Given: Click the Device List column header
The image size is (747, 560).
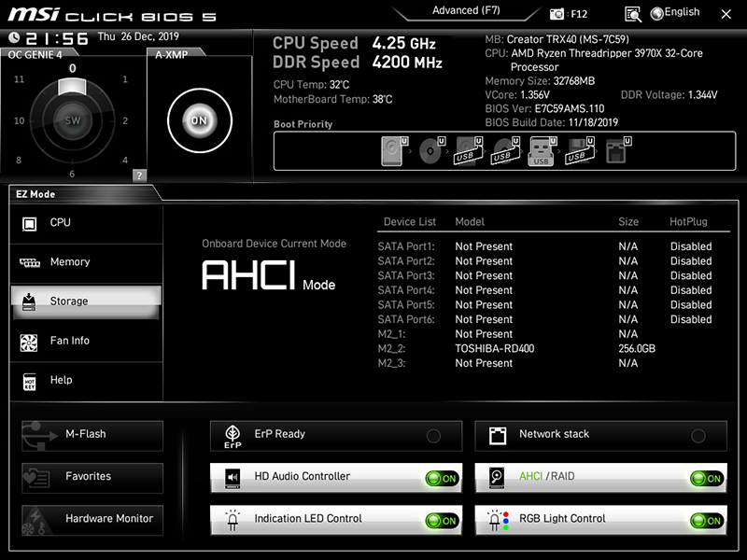Looking at the screenshot, I should coord(410,222).
